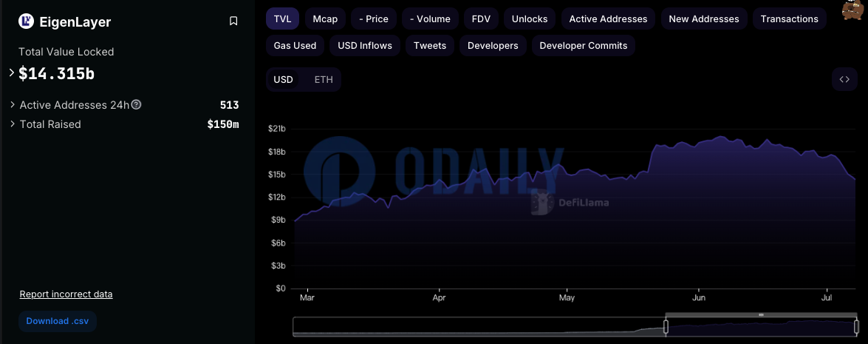Screen dimensions: 868x344
Task: Toggle the Transactions chart metric
Action: [x=790, y=18]
